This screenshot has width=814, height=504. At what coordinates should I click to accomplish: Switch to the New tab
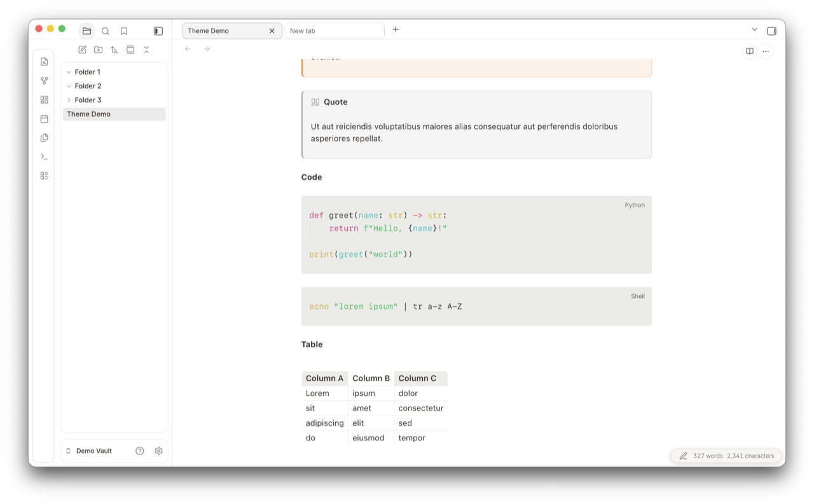click(x=335, y=31)
